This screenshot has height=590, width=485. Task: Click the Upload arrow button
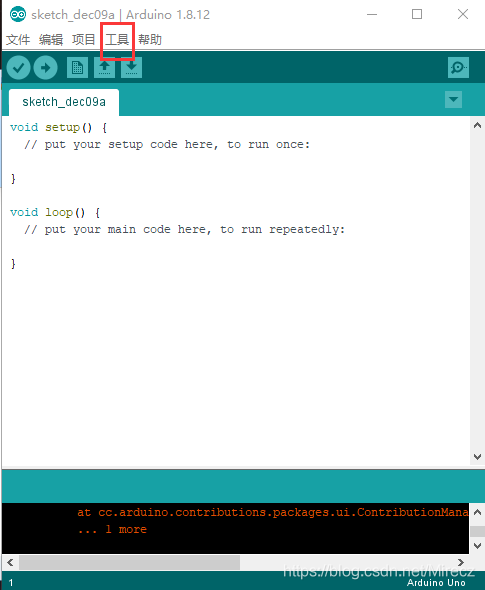[x=46, y=68]
